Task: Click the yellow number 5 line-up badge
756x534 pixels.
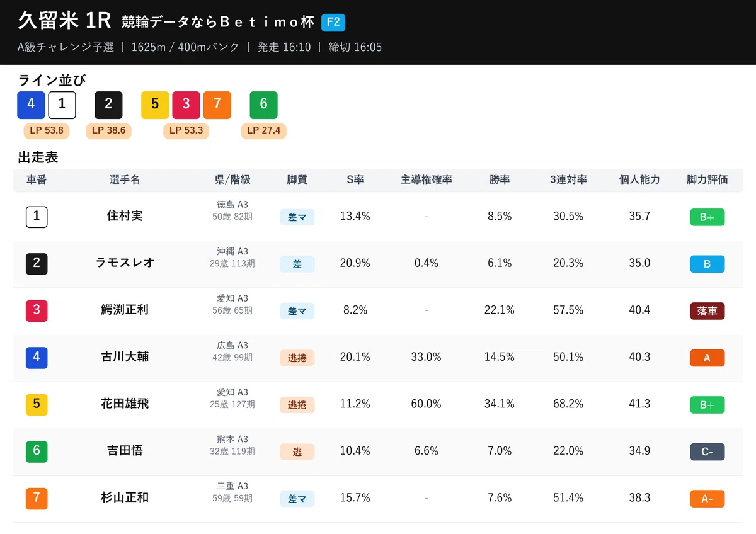Action: coord(155,105)
